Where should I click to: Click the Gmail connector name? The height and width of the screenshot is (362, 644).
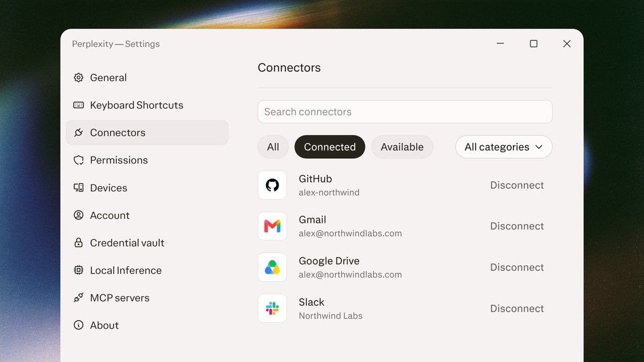point(312,220)
